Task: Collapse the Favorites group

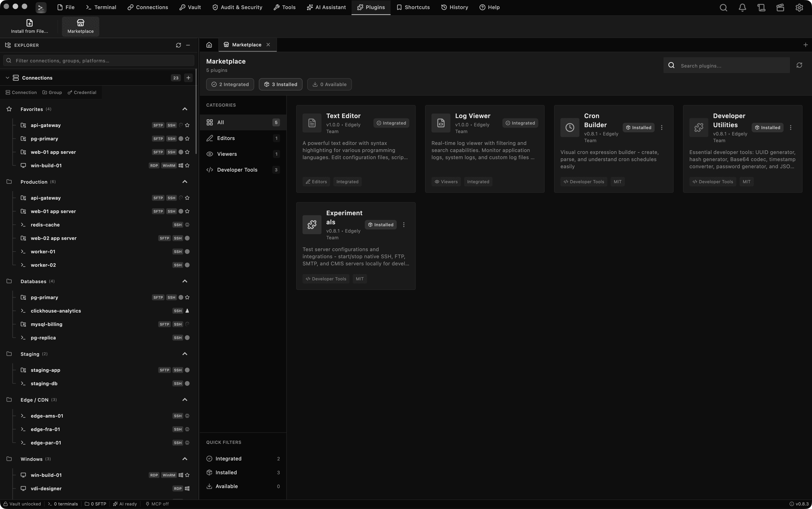Action: coord(185,109)
